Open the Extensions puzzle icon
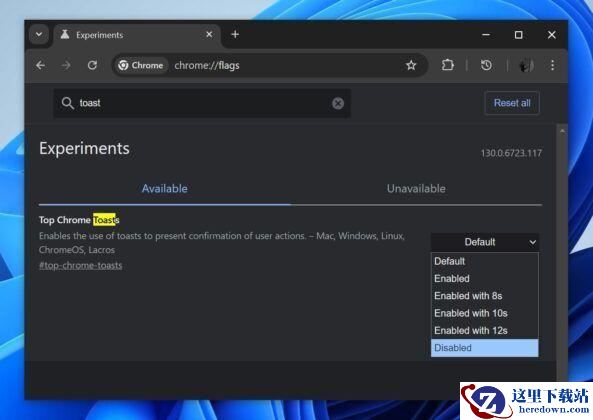Screen dimensions: 593x420 [x=447, y=65]
